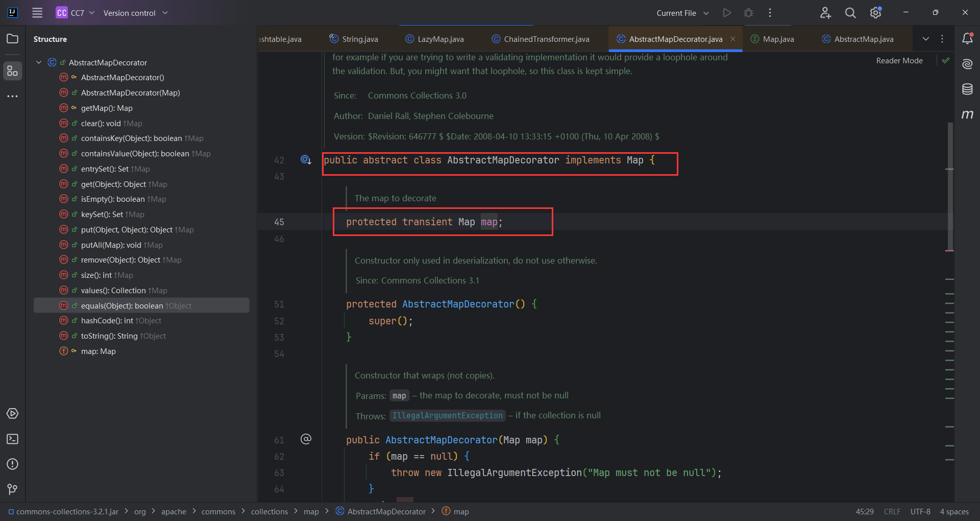This screenshot has height=521, width=980.
Task: Switch to the String.java tab
Action: (x=354, y=39)
